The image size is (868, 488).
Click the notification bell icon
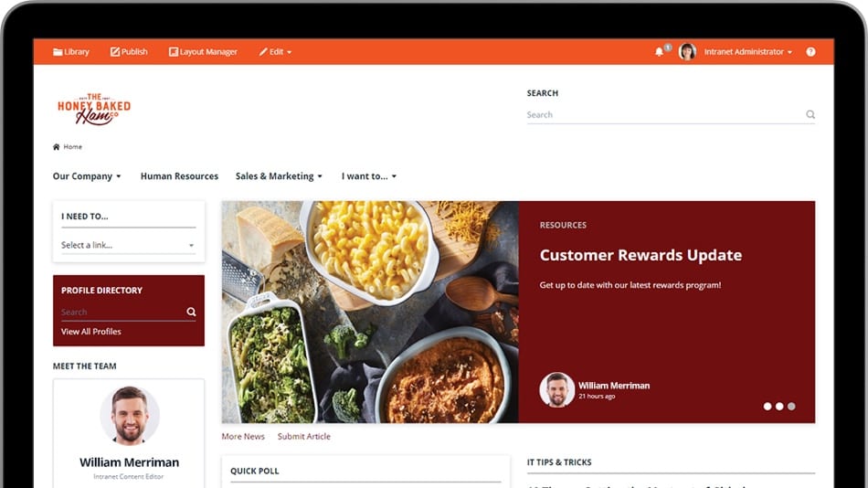[x=659, y=51]
